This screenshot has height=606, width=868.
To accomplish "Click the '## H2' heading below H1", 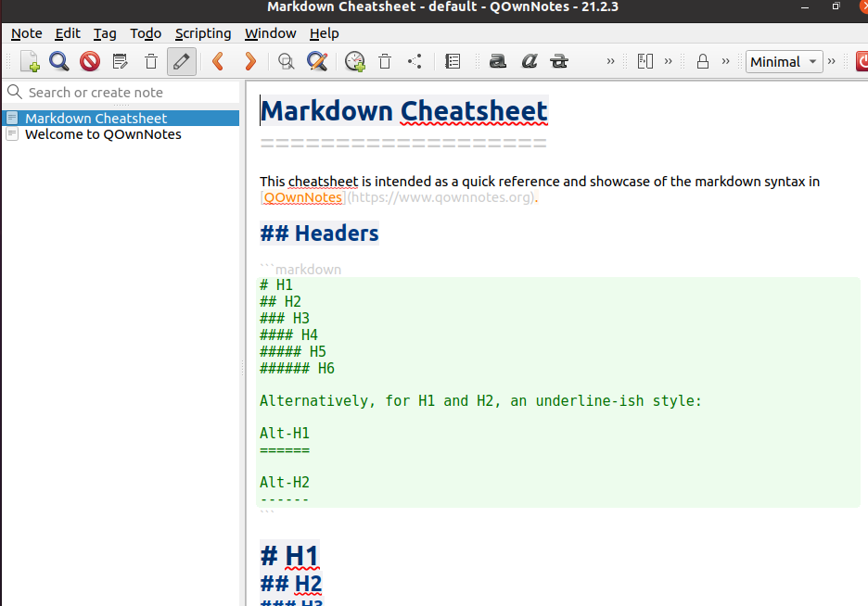I will [x=290, y=584].
